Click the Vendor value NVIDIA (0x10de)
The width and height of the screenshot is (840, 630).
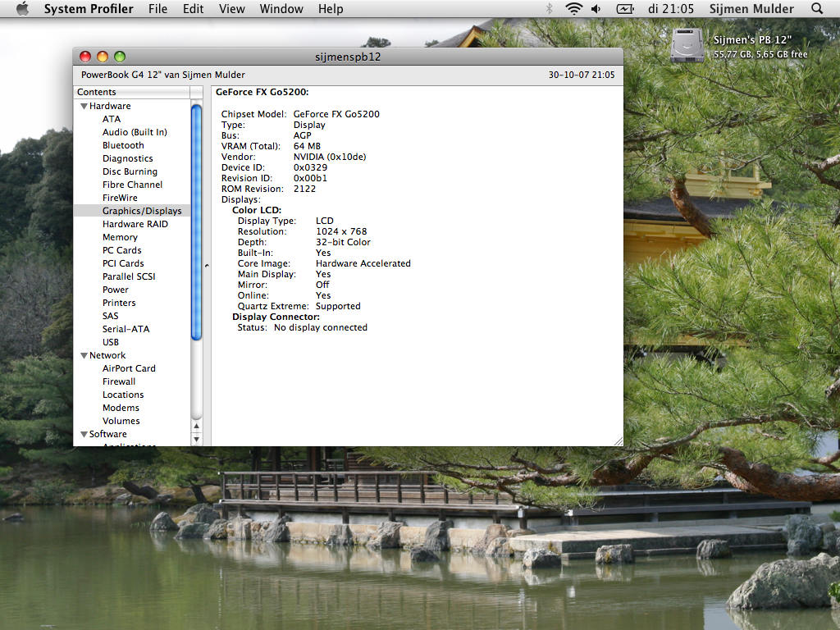(330, 157)
